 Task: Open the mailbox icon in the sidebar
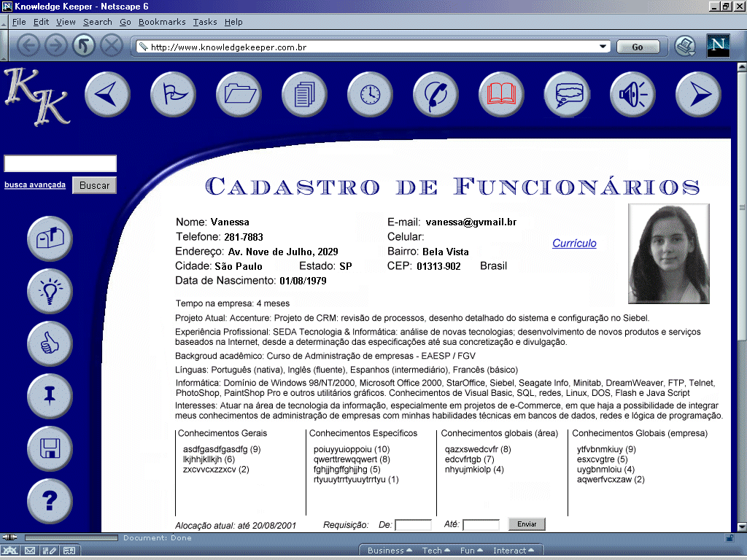pos(50,238)
